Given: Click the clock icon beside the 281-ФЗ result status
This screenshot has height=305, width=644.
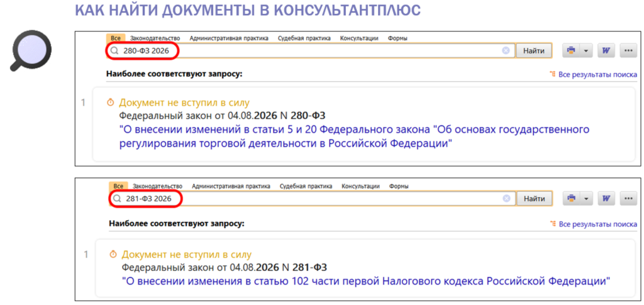Looking at the screenshot, I should click(x=113, y=255).
